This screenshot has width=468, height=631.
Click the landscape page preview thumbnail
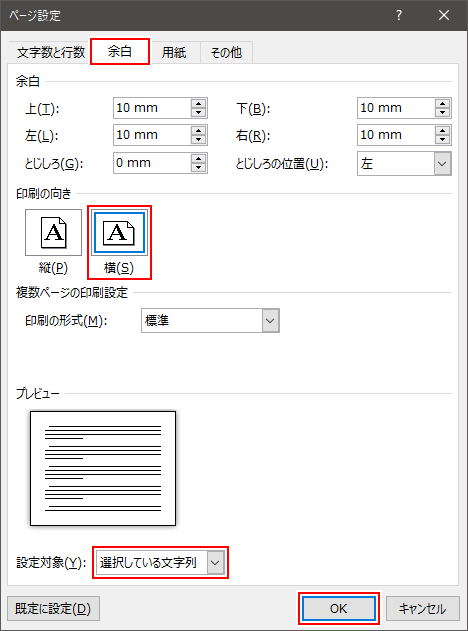coord(103,468)
